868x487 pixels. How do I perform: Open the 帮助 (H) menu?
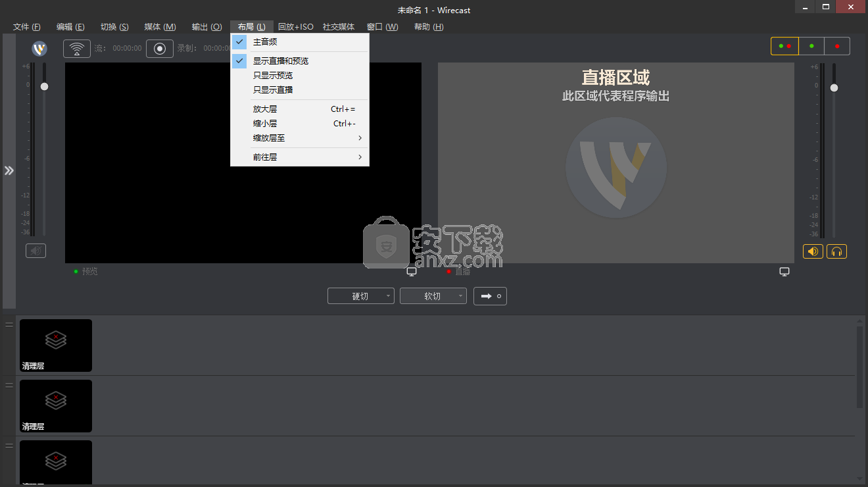coord(429,27)
